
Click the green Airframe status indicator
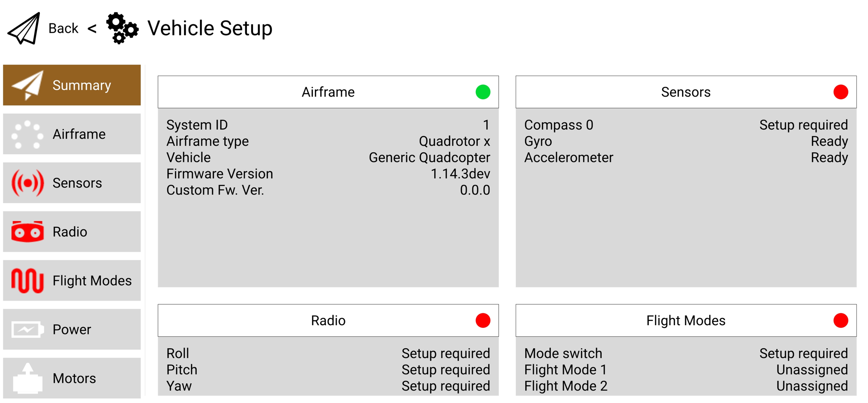tap(483, 92)
